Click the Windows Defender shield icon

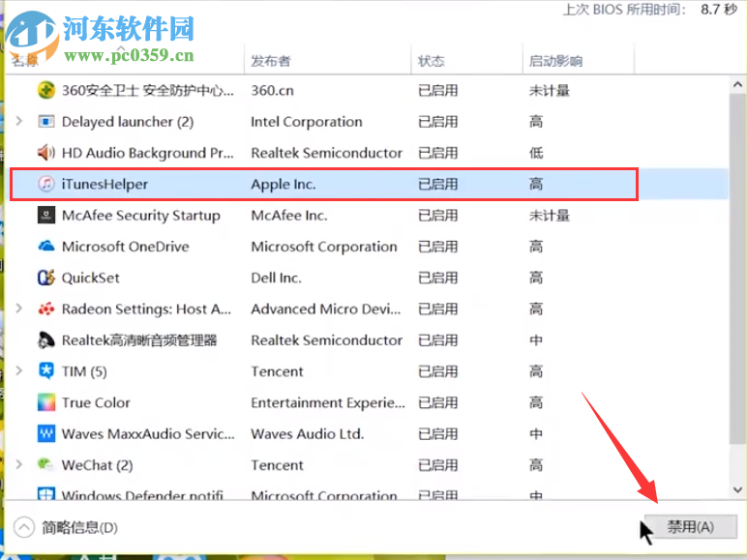pyautogui.click(x=46, y=493)
